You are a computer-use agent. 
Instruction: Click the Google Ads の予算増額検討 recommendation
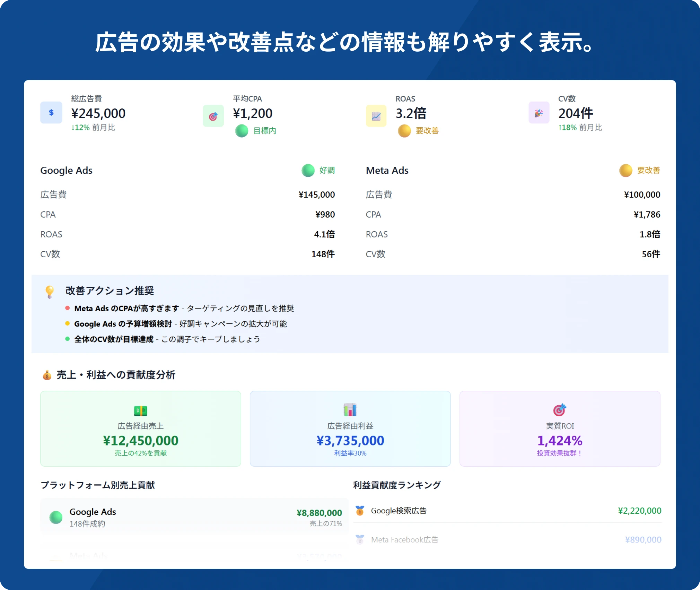[123, 324]
